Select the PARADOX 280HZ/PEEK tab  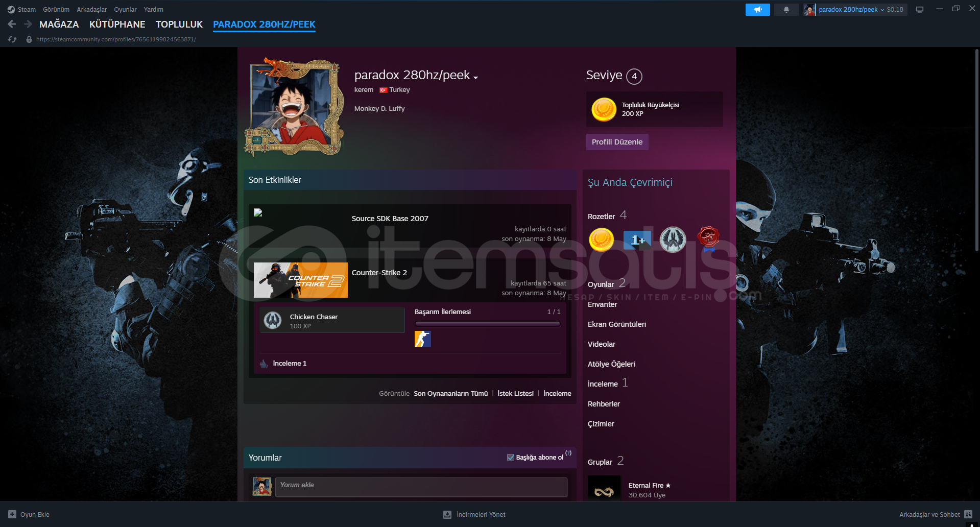coord(264,25)
